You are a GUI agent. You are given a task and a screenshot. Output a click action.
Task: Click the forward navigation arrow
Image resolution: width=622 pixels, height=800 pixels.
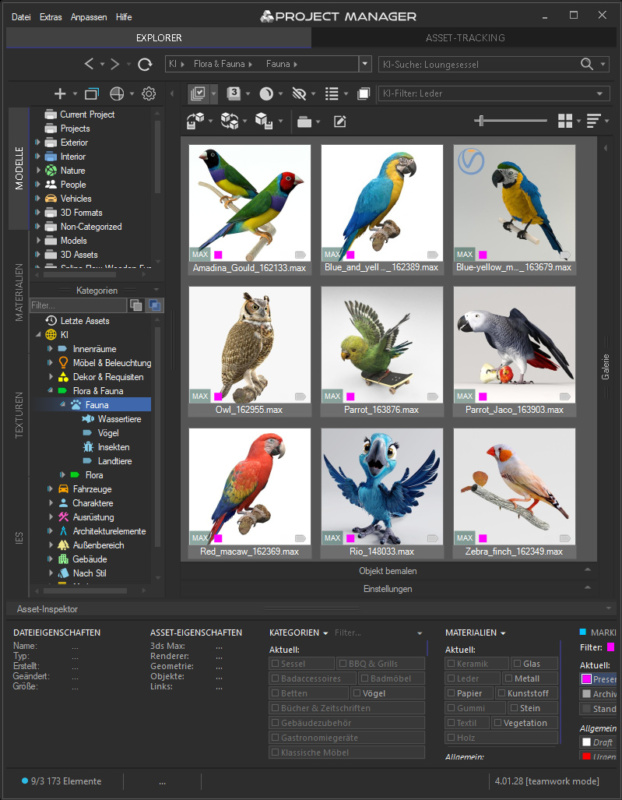pos(115,64)
